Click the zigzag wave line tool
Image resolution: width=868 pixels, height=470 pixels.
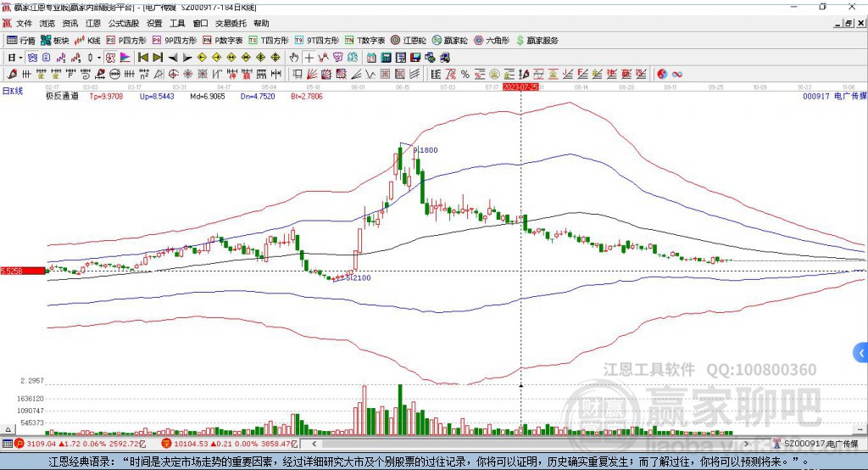pos(370,75)
